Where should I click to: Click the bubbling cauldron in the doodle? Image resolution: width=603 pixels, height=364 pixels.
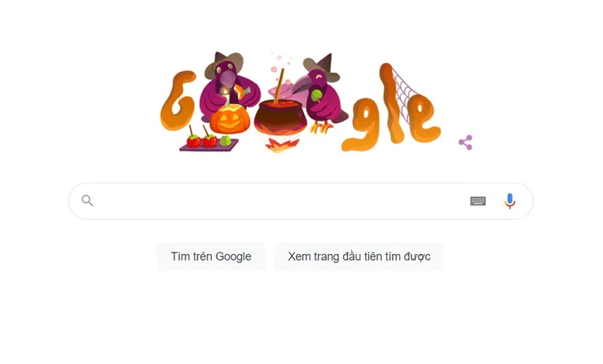[x=279, y=117]
